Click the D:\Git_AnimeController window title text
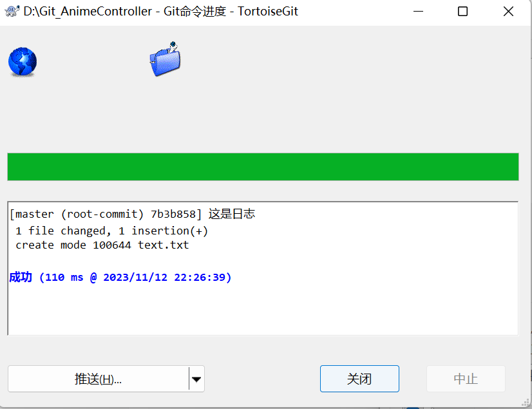The height and width of the screenshot is (409, 532). click(88, 12)
